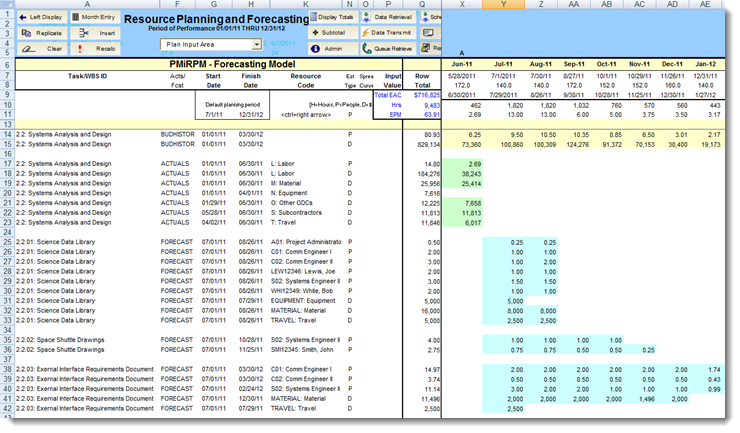Click the Hrs total value 9,483
Screen dimensions: 740x433
[x=432, y=105]
